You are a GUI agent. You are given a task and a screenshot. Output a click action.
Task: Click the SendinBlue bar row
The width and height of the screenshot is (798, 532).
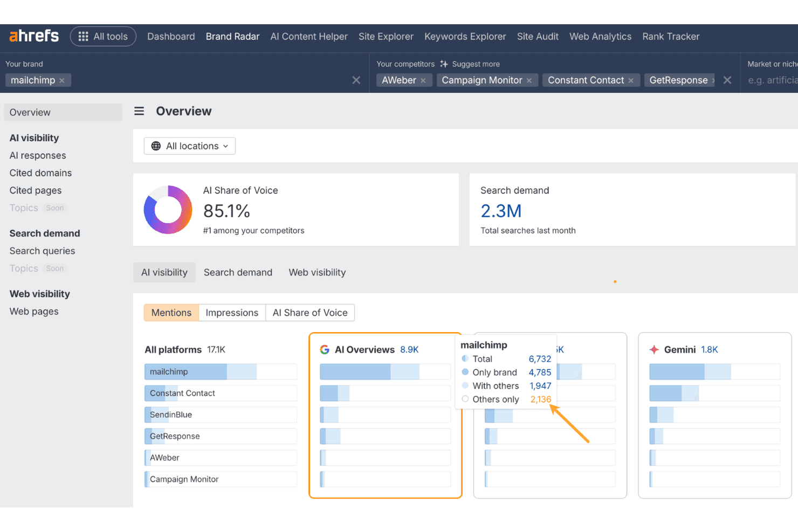click(221, 415)
